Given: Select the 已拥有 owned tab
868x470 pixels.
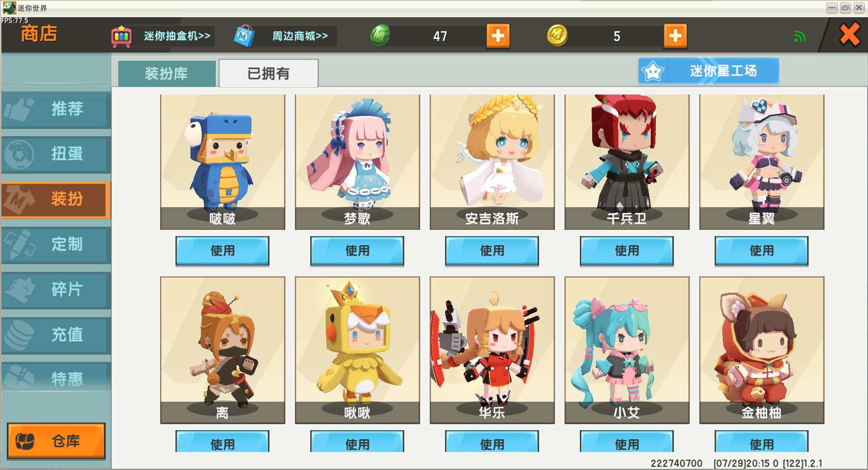Looking at the screenshot, I should 269,73.
